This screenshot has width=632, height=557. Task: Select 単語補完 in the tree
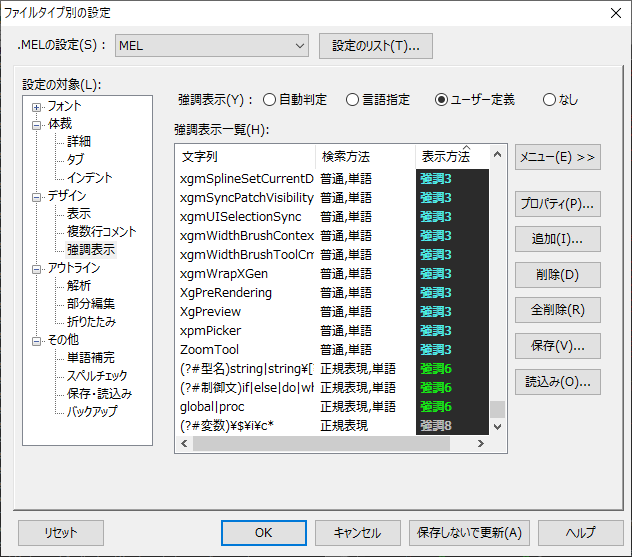point(91,358)
